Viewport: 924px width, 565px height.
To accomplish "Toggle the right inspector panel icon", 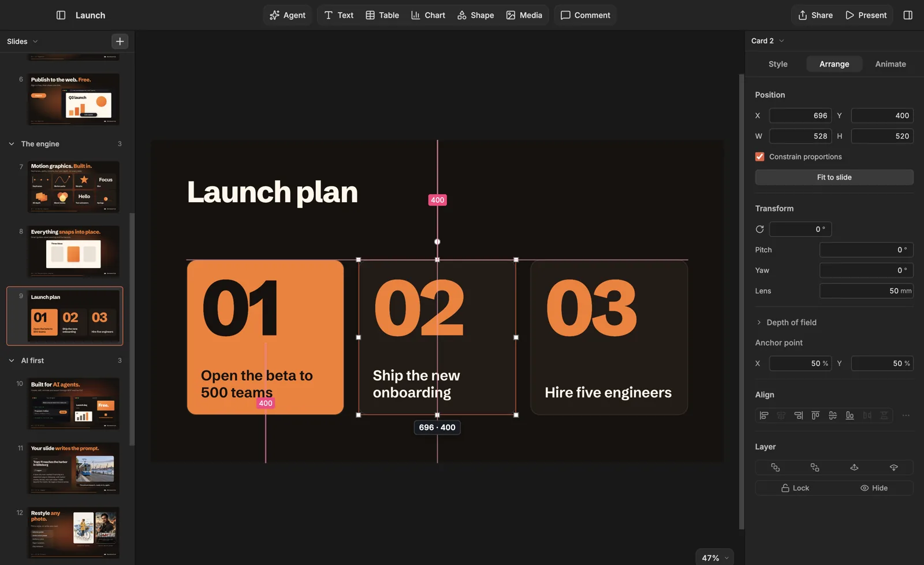I will [908, 15].
